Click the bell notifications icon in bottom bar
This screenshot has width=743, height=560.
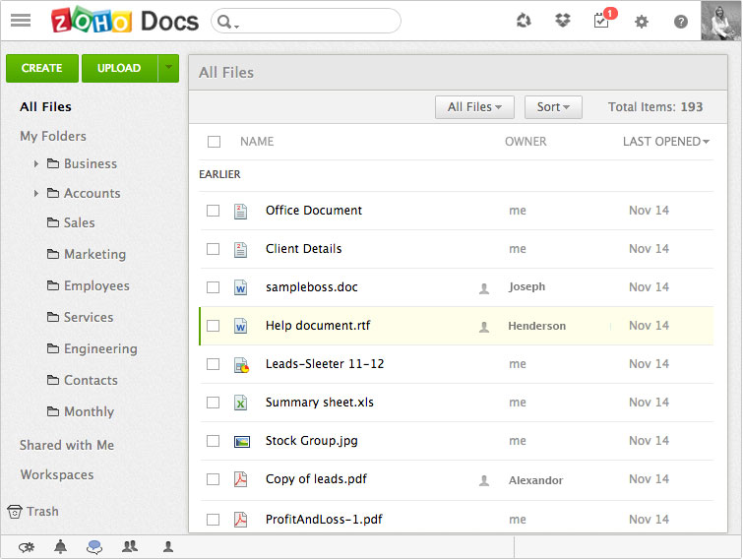coord(60,547)
